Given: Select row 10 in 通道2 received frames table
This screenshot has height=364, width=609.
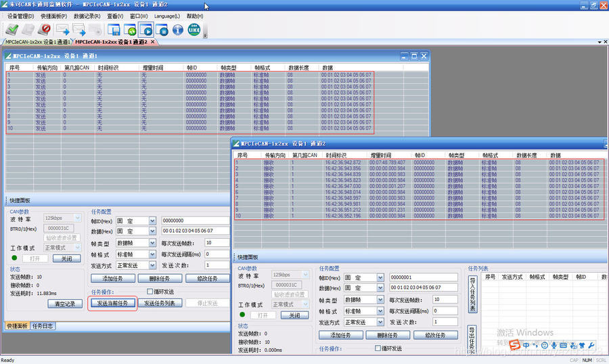Looking at the screenshot, I should coord(419,216).
